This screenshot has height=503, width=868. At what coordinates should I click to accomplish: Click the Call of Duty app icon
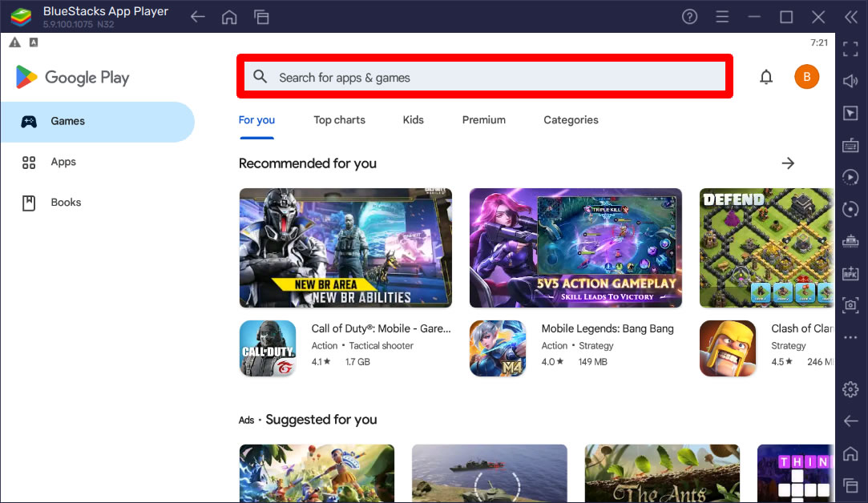268,348
